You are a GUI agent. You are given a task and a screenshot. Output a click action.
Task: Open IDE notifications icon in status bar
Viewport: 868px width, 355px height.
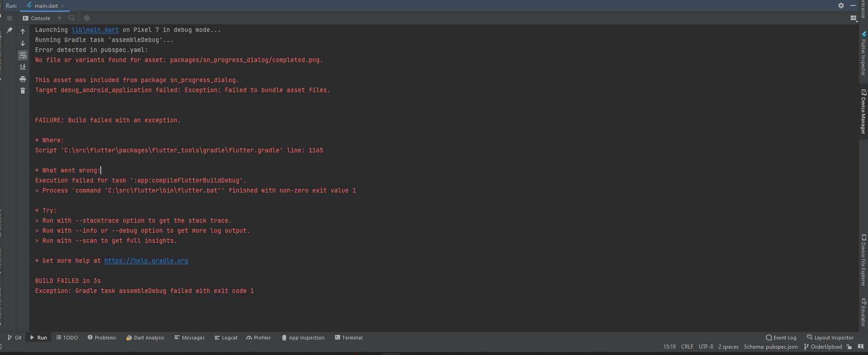tap(861, 347)
